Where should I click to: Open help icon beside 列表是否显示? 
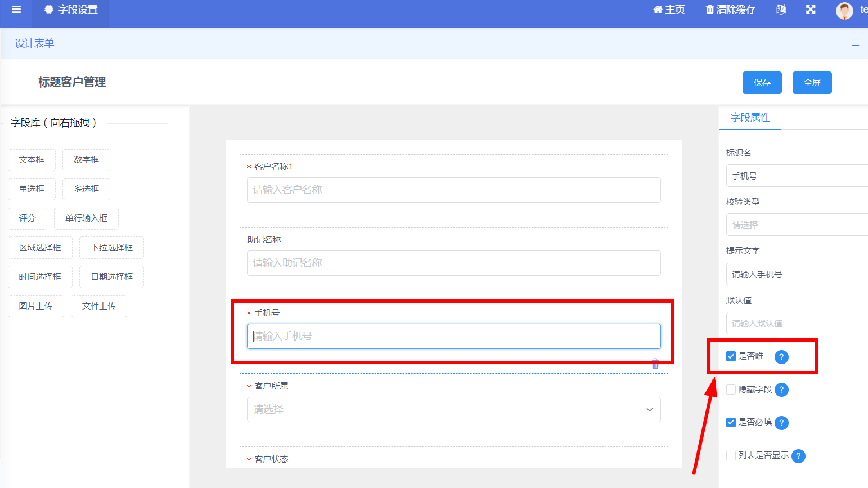(798, 456)
